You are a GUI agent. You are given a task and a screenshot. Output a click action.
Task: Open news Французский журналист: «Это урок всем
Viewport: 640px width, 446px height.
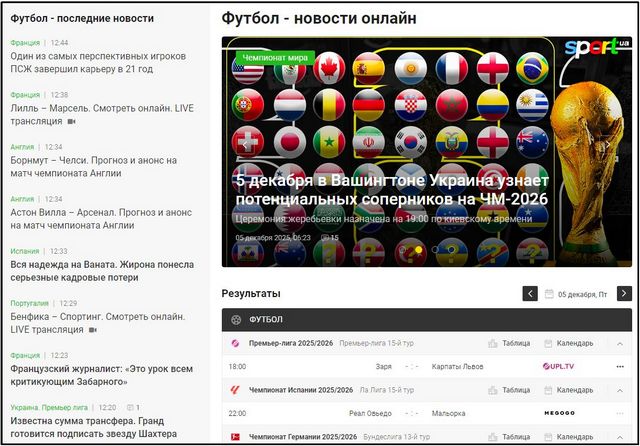tap(101, 375)
